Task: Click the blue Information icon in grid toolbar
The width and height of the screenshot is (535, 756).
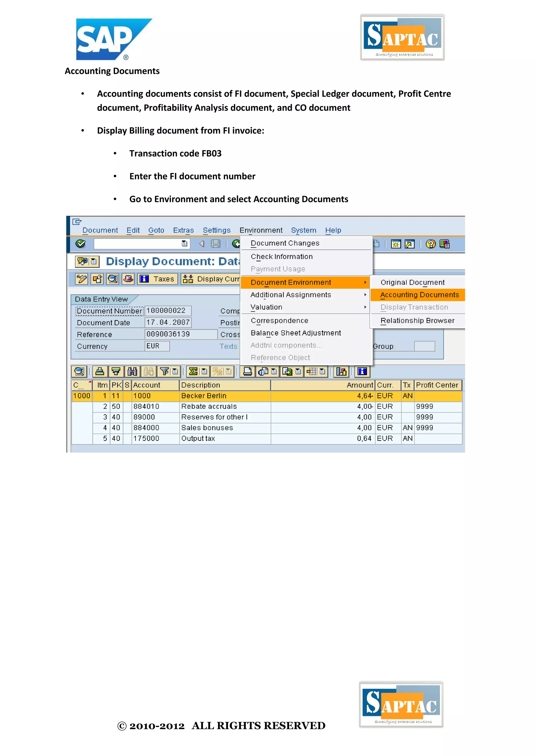Action: [x=362, y=372]
